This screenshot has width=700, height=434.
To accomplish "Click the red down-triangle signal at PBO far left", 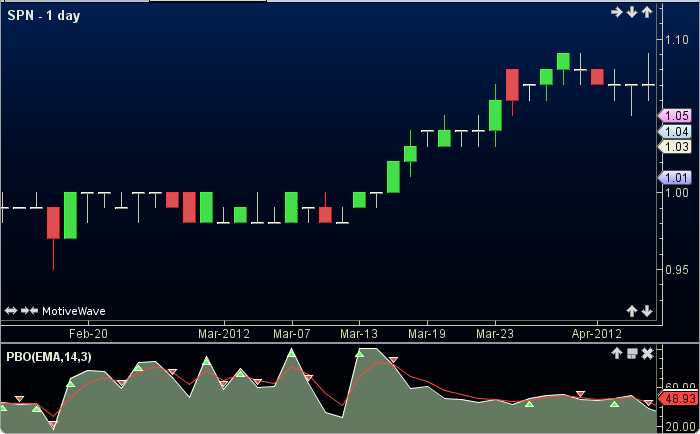I will point(19,399).
